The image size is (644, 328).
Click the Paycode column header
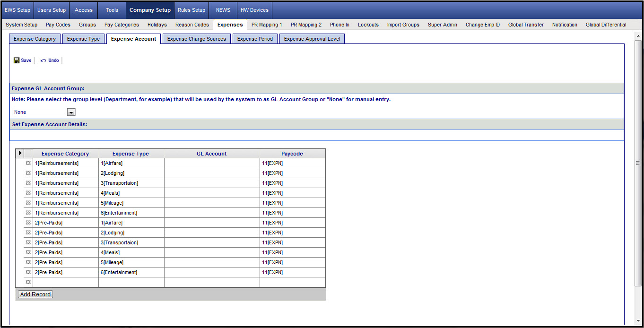(292, 154)
